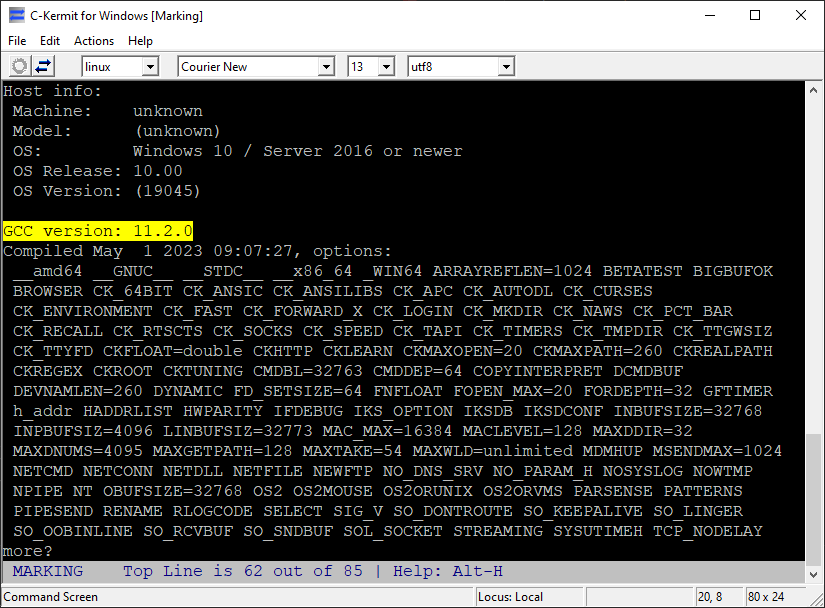The height and width of the screenshot is (608, 825).
Task: Expand the Courier New font dropdown
Action: [326, 67]
